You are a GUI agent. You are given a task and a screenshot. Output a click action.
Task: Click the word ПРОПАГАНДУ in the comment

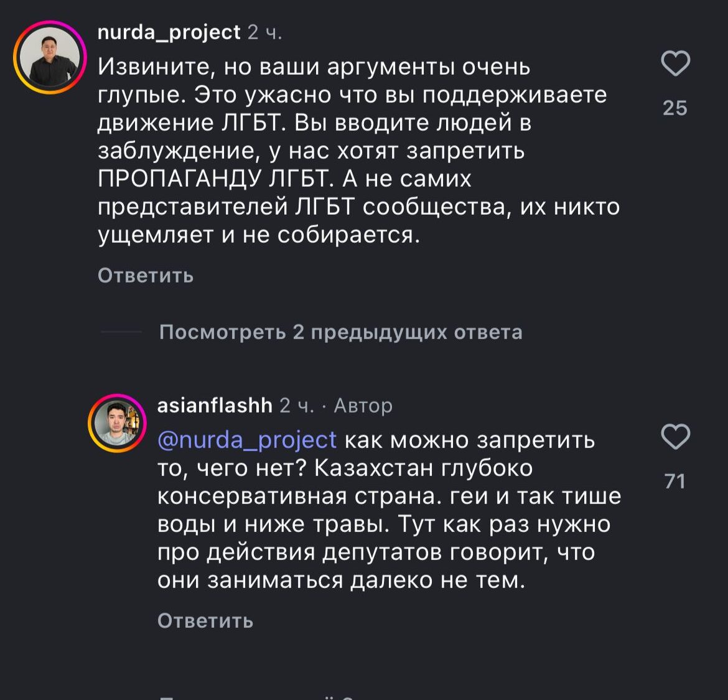(178, 179)
